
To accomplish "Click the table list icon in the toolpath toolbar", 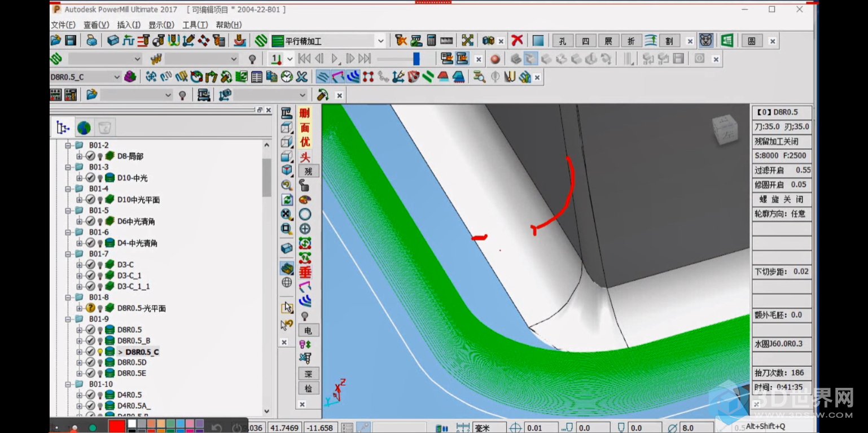I will point(256,77).
